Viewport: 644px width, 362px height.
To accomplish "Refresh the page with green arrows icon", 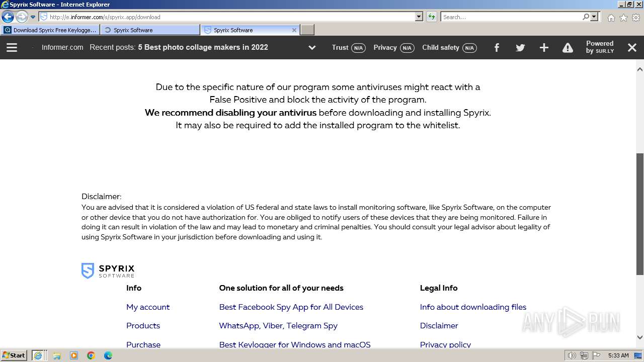I will click(x=432, y=17).
